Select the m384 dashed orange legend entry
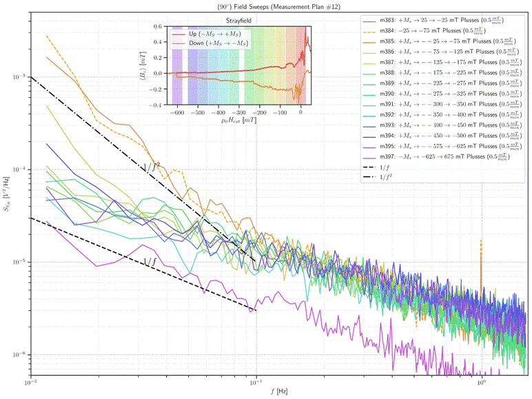Image resolution: width=532 pixels, height=399 pixels. point(441,32)
